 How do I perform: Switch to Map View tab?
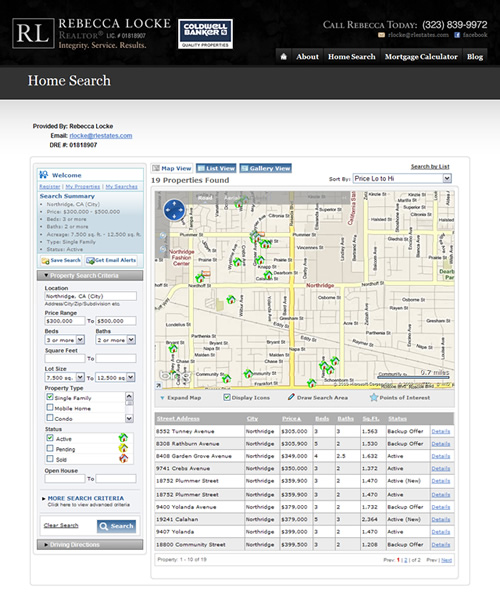click(172, 168)
